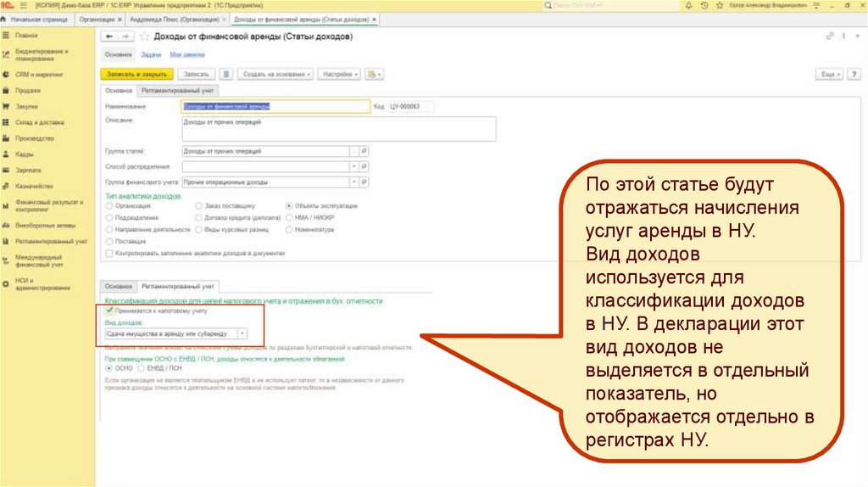Click the Наименование input field
868x487 pixels.
click(275, 106)
